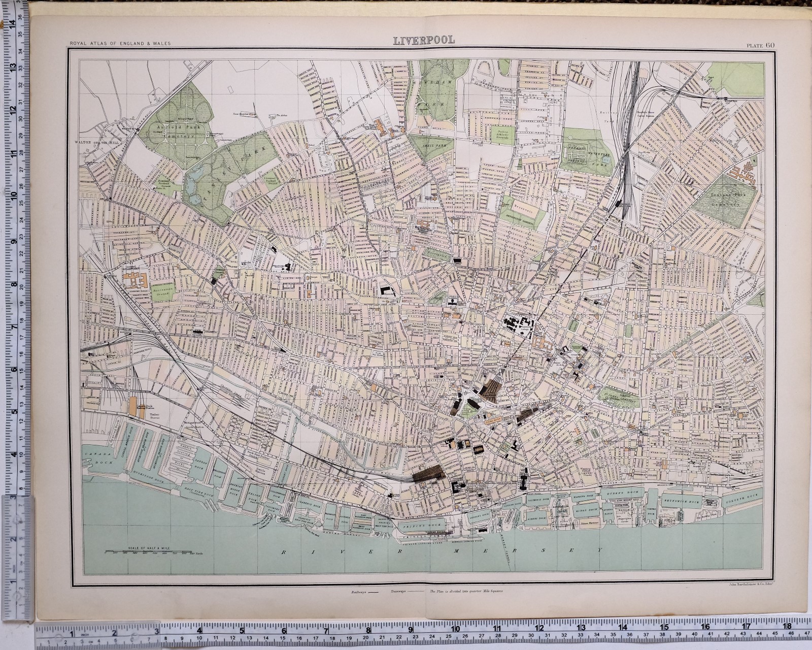Select the Princes Dock basin

click(422, 525)
